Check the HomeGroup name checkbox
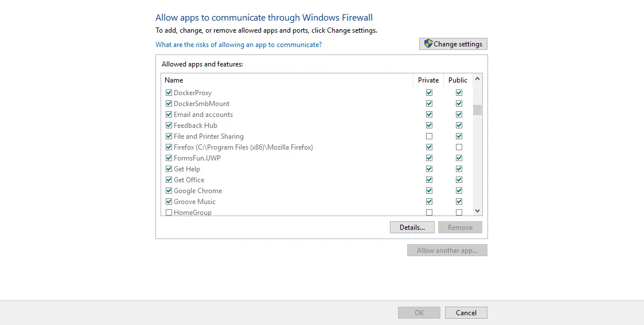This screenshot has height=325, width=644. [x=169, y=212]
